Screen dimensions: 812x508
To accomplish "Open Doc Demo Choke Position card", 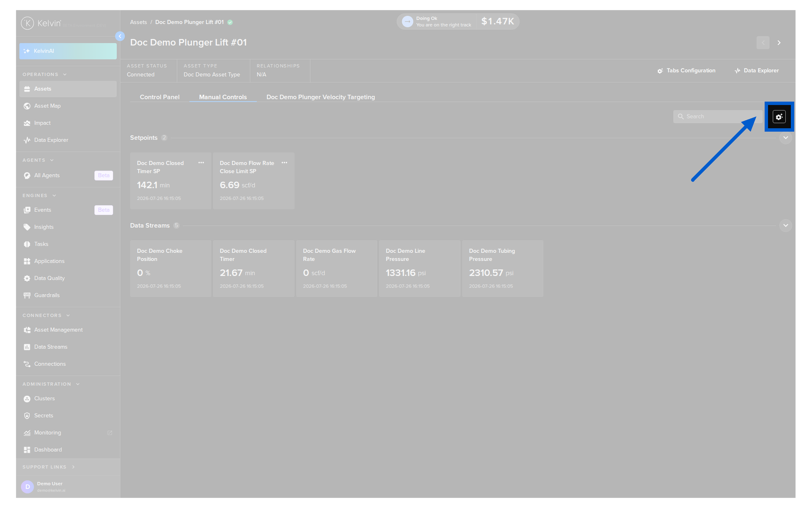I will pos(170,268).
